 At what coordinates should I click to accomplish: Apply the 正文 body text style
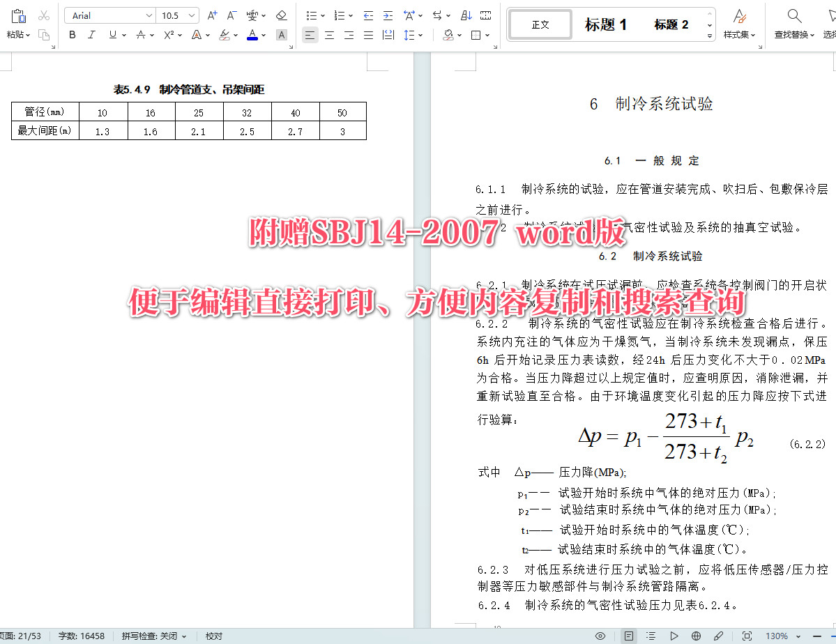click(x=540, y=24)
